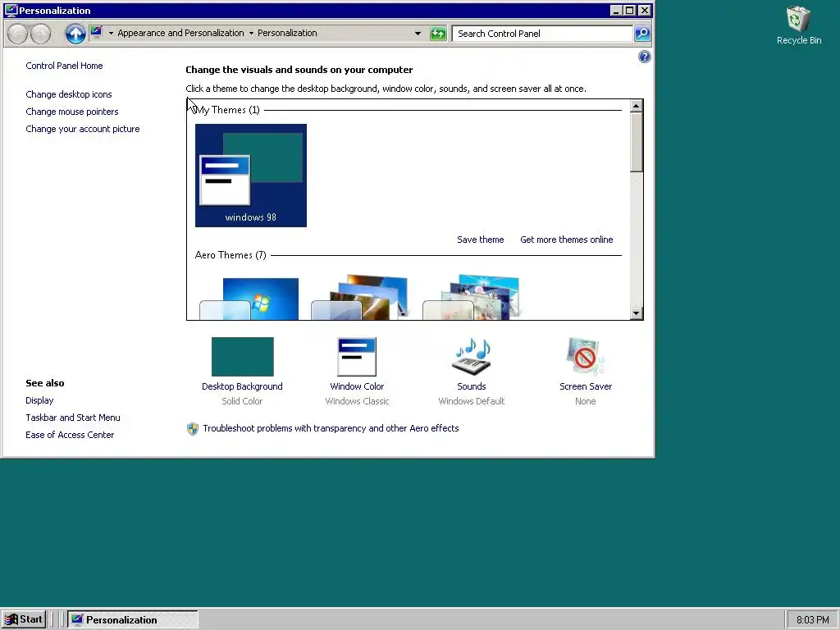The image size is (840, 630).
Task: Maximize the Personalization window
Action: click(x=630, y=10)
